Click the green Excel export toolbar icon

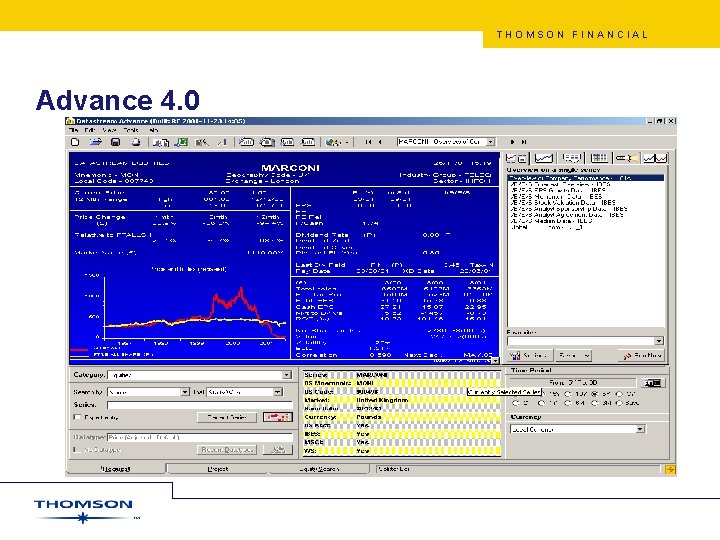pos(182,142)
